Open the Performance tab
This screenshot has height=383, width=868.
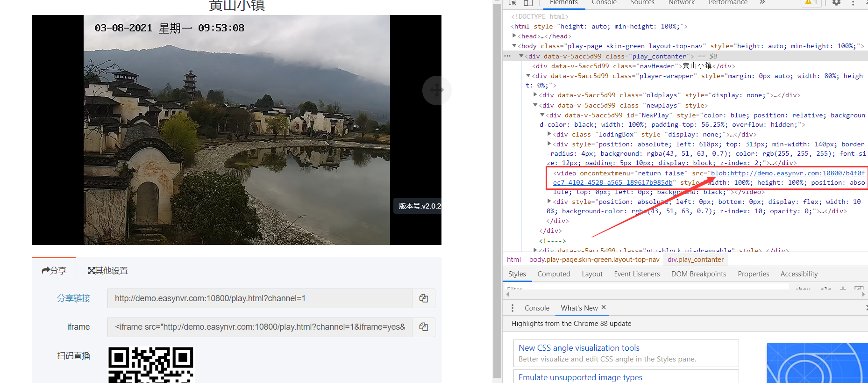coord(728,2)
